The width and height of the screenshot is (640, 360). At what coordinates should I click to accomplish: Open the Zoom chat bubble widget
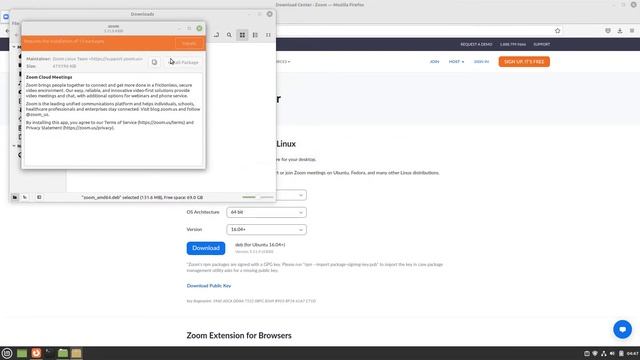(622, 329)
